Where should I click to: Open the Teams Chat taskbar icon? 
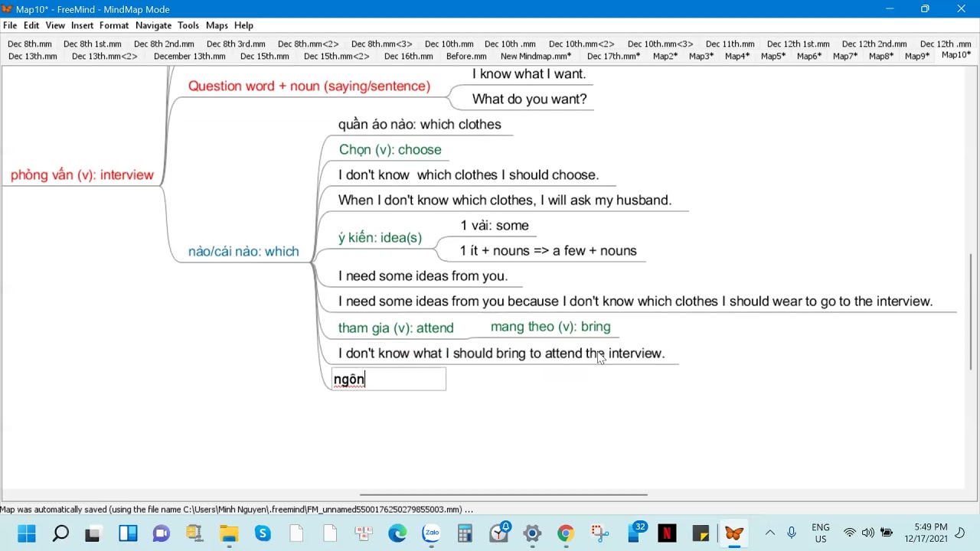point(161,533)
